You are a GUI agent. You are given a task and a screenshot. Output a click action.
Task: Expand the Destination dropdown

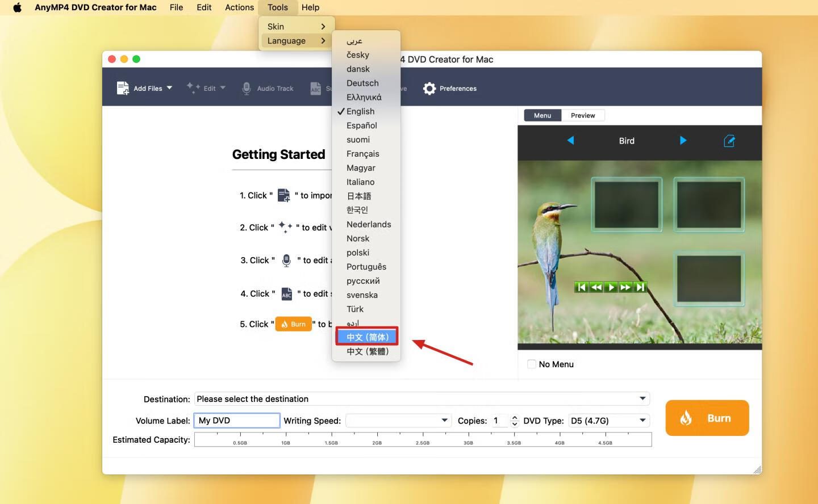pos(642,398)
